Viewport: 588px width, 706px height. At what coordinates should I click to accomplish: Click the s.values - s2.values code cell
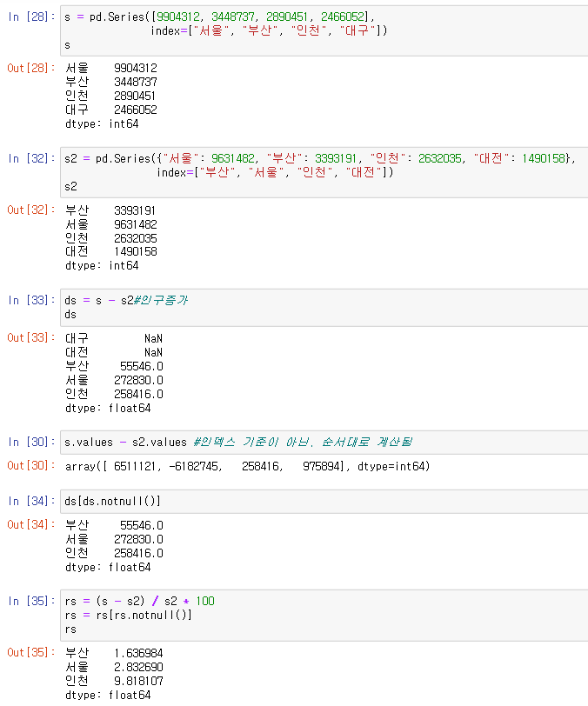[324, 443]
